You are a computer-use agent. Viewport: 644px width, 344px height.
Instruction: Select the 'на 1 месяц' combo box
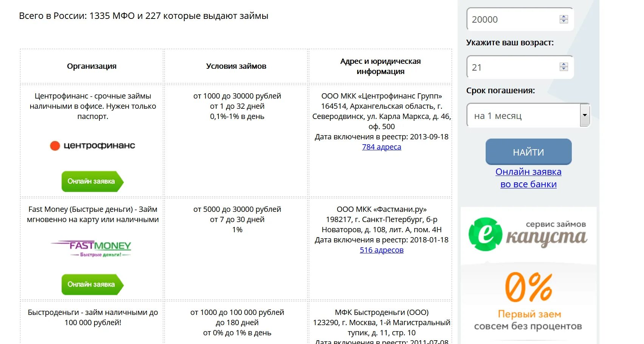pyautogui.click(x=528, y=115)
